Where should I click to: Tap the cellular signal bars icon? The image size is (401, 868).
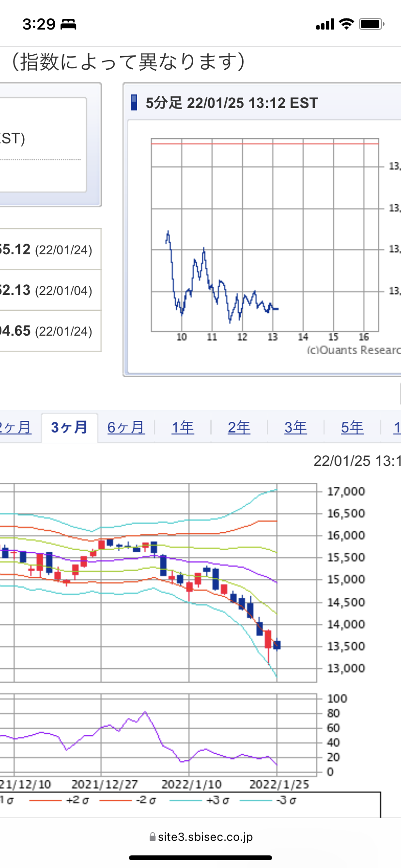coord(325,24)
